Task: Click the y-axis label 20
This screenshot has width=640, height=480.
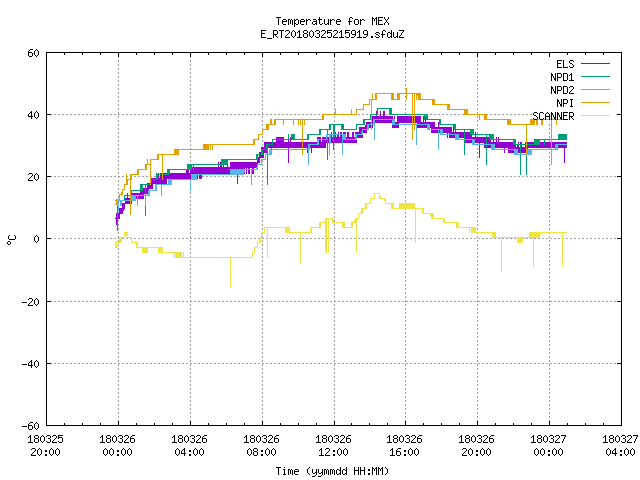Action: point(33,177)
